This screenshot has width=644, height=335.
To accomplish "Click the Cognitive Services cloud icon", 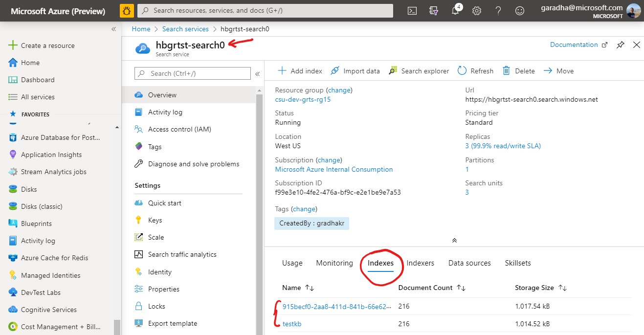I will coord(13,310).
